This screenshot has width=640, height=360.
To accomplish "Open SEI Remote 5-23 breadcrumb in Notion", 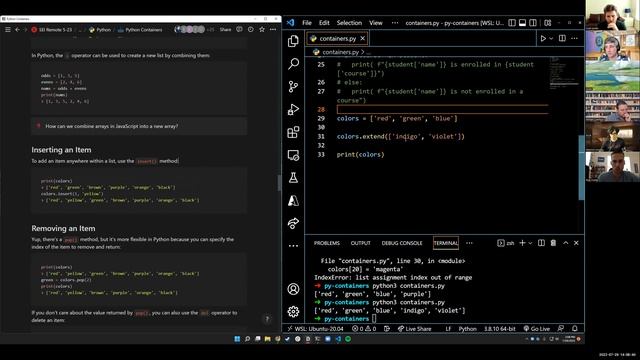I will 52,30.
